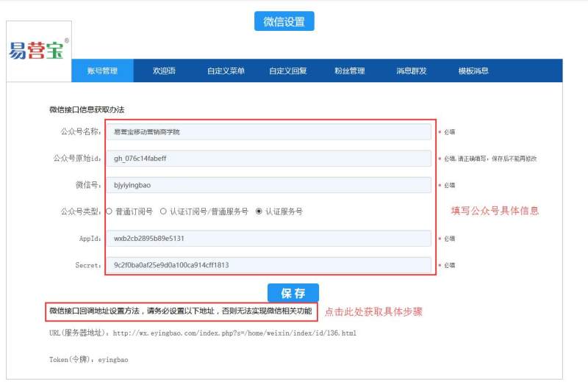588x384 pixels.
Task: Click the 易营宝 logo image
Action: 38,50
